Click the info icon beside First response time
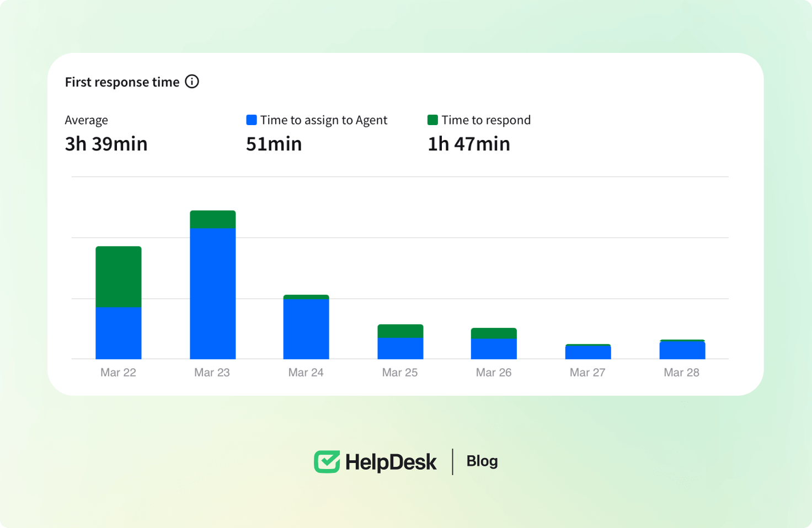This screenshot has height=528, width=812. click(192, 82)
